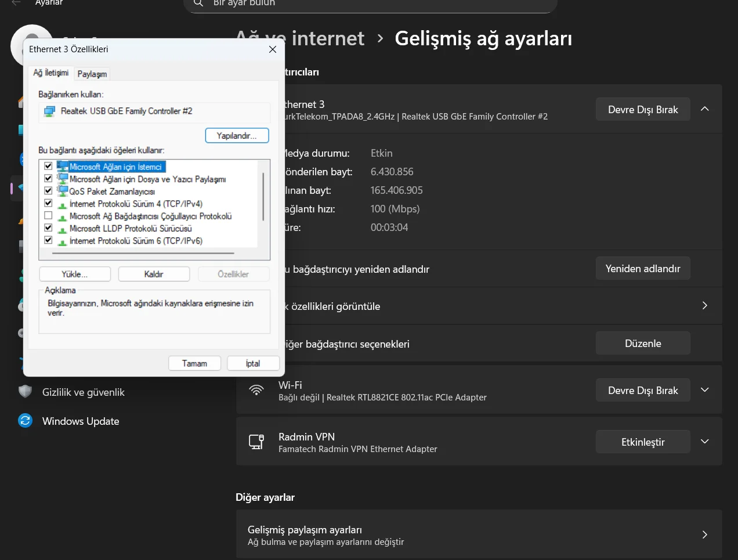The width and height of the screenshot is (738, 560).
Task: Click the Kaldır button
Action: pos(154,274)
